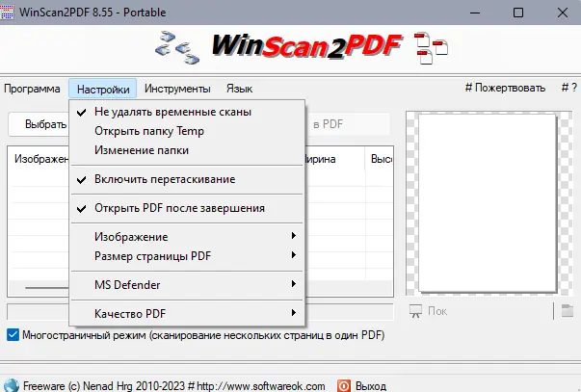Uncheck the Многостраничный режим checkbox
Viewport: 581px width, 392px height.
tap(13, 335)
